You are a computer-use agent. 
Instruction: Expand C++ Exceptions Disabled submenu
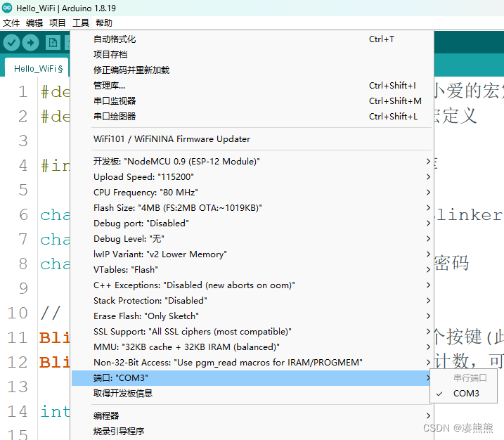252,285
